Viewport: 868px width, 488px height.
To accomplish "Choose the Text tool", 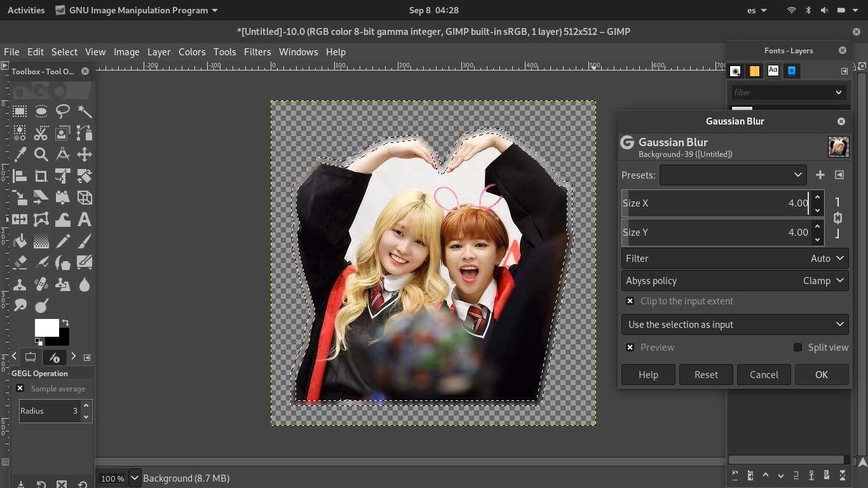I will [x=84, y=220].
